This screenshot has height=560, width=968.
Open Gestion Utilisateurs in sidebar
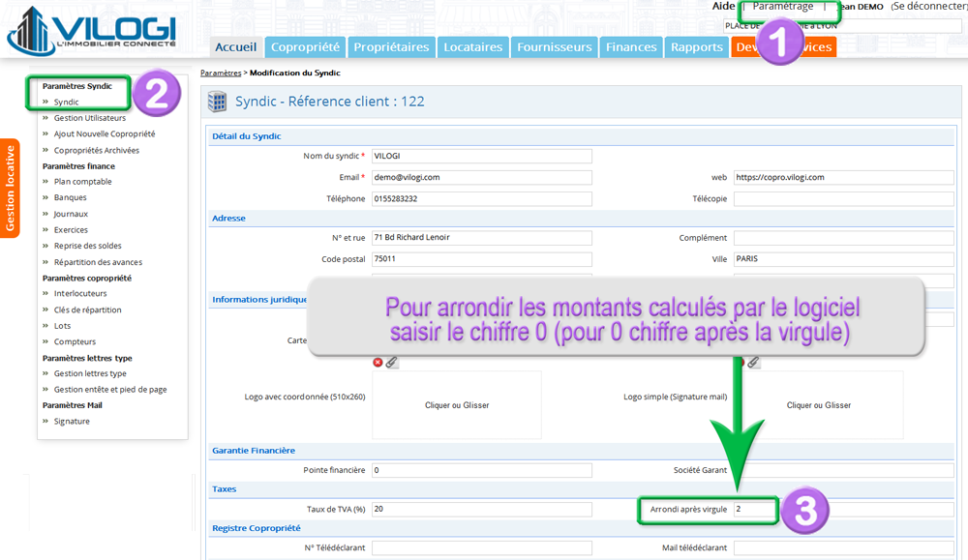89,118
